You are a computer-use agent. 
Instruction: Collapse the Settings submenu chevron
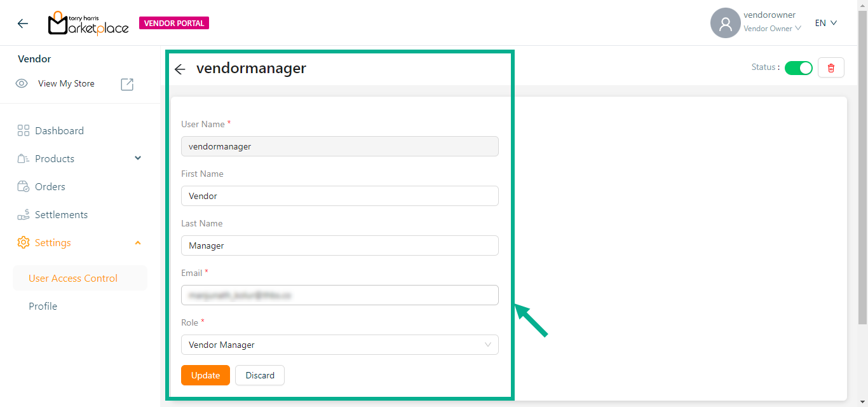point(138,242)
